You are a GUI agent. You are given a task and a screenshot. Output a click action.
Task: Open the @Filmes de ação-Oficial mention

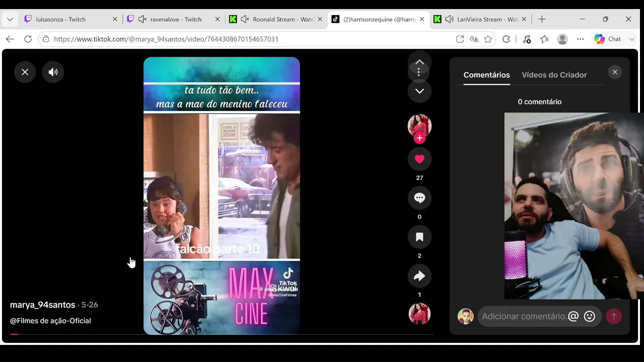tap(50, 321)
